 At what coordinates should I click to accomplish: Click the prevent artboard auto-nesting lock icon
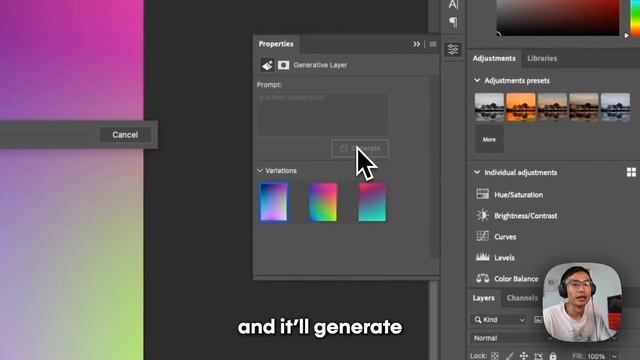click(538, 356)
